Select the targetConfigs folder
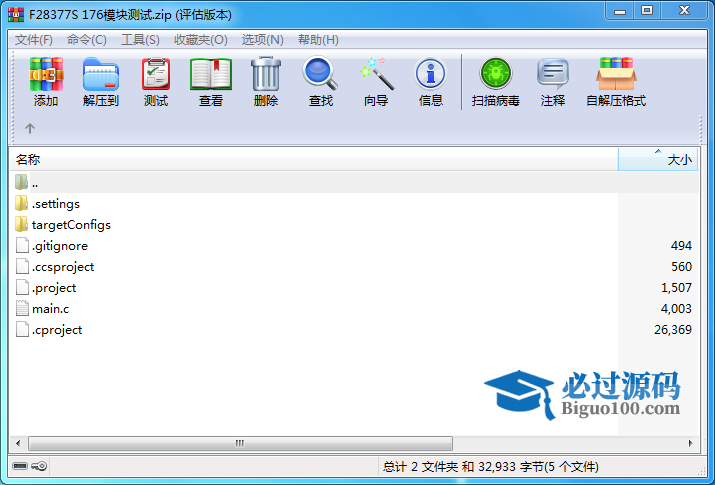 point(70,225)
